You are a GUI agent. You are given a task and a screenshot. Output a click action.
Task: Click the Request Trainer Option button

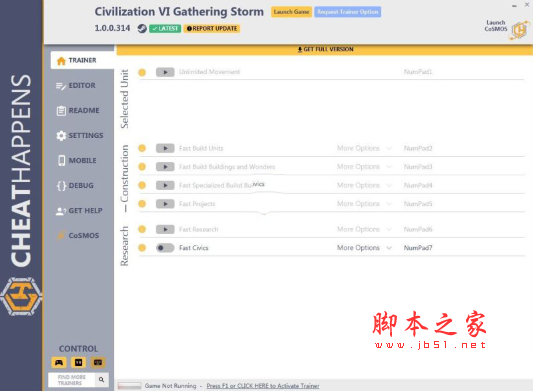[347, 12]
